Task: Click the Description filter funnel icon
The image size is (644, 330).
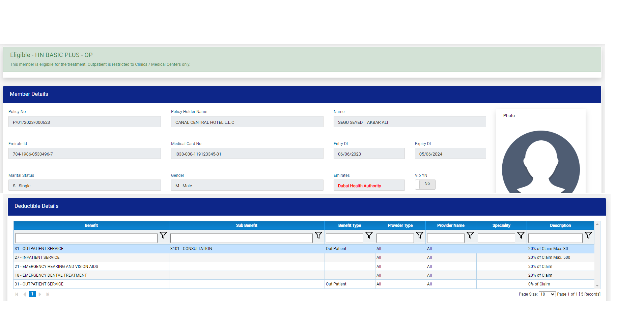Action: tap(588, 235)
